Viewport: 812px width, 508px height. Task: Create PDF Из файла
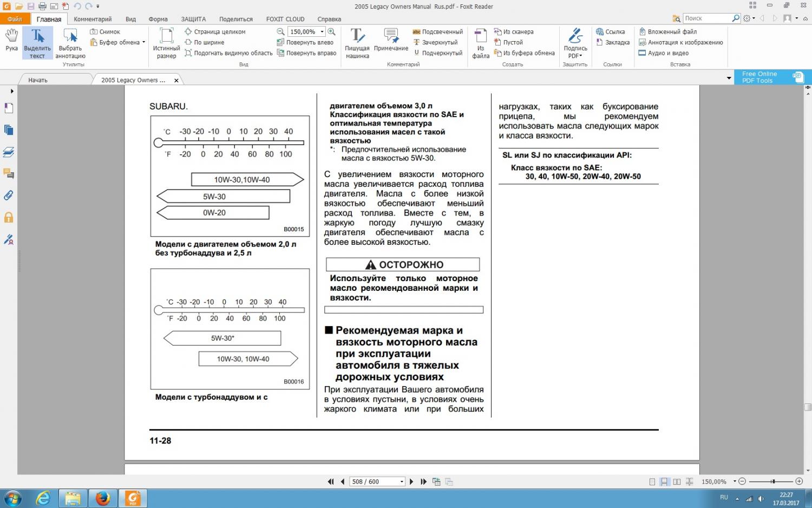tap(481, 43)
